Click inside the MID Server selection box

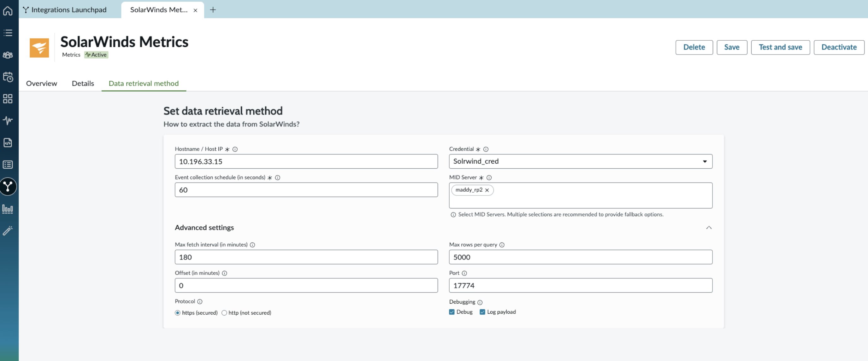[x=581, y=195]
